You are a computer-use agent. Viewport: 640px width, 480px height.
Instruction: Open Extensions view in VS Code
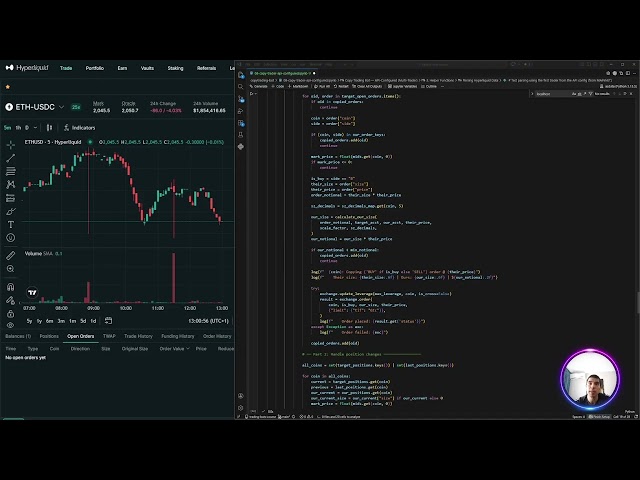point(241,123)
